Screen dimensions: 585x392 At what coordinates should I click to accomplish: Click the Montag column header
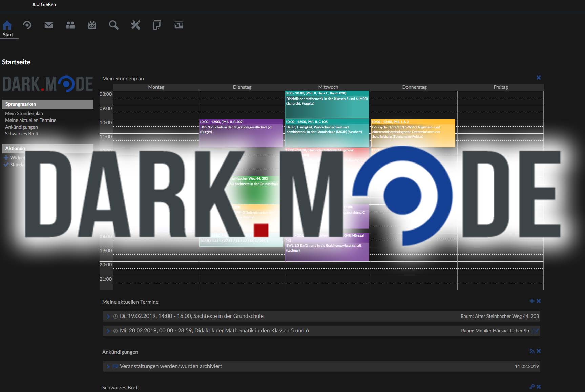pyautogui.click(x=156, y=87)
